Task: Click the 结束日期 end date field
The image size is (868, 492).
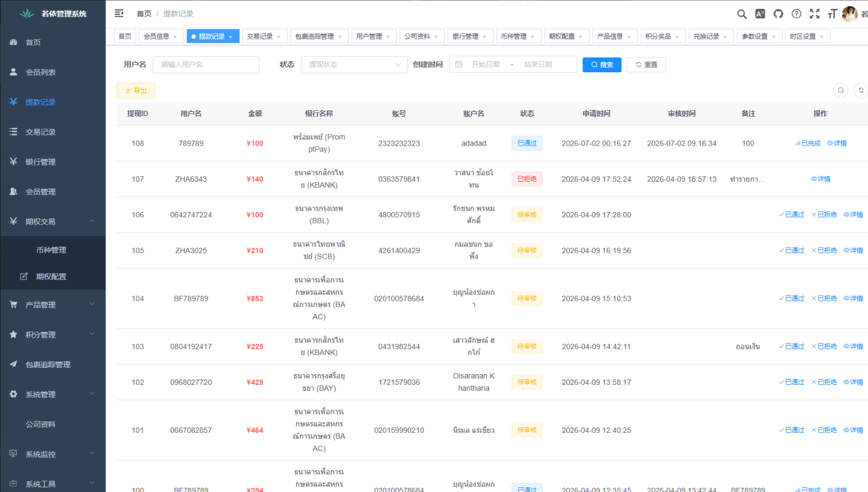Action: click(x=538, y=65)
